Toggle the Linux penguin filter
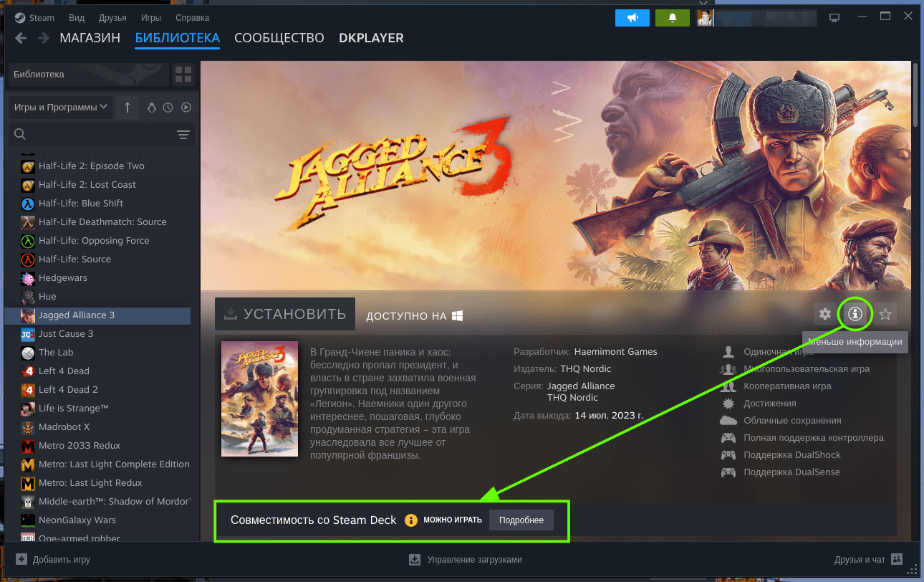 coord(151,108)
